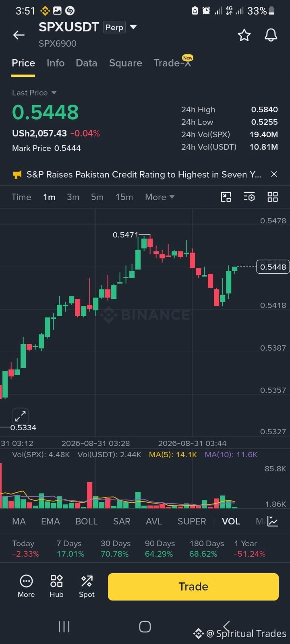The width and height of the screenshot is (290, 644).
Task: Tap the Vol(SPX): 4.48K label
Action: (x=41, y=454)
